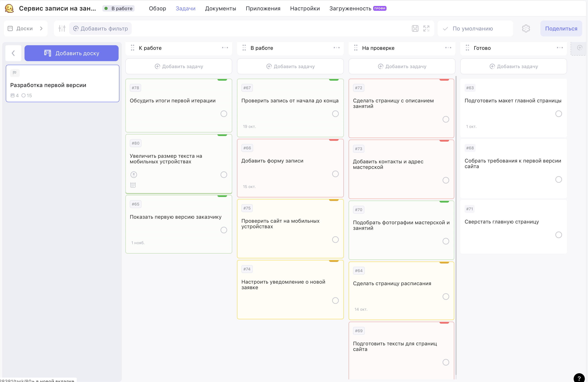Expand the Доски breadcrumb chevron

click(41, 29)
